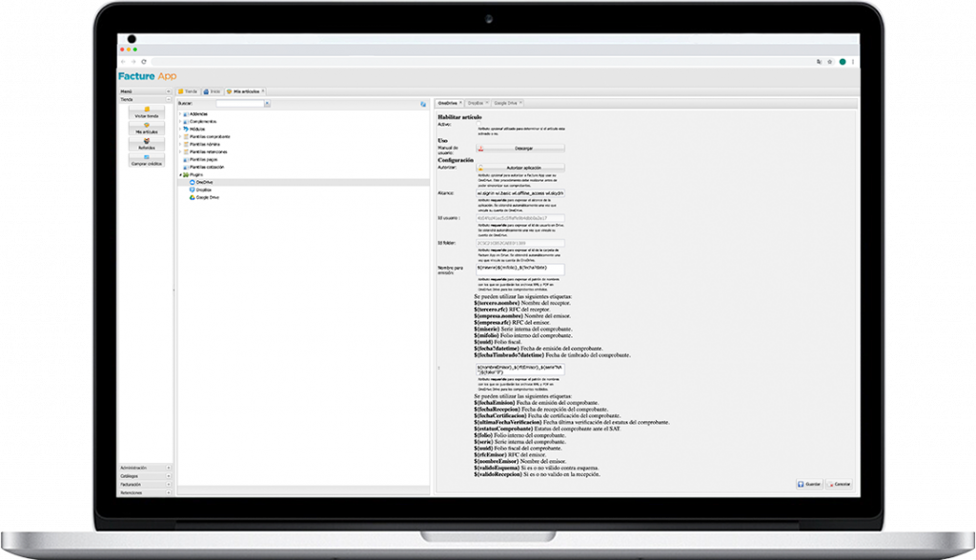Click the Guardar button

(809, 484)
